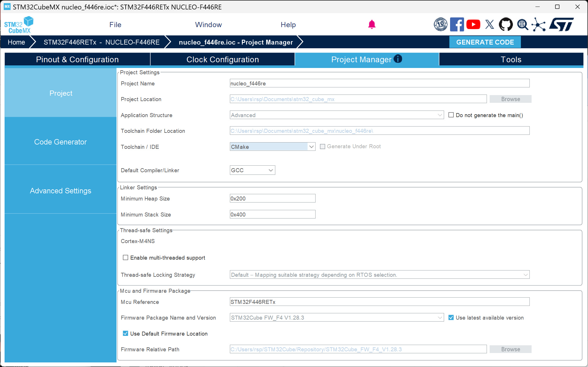Enable Do not generate the main()

(451, 115)
